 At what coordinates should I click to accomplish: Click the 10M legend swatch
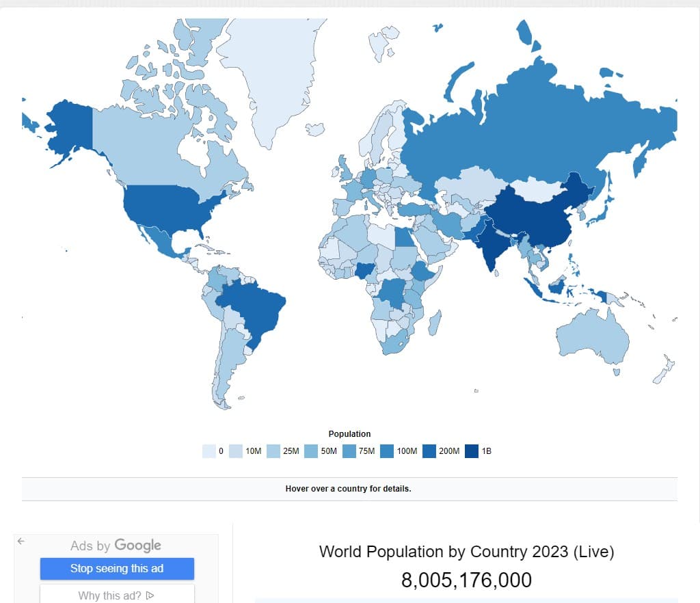[236, 451]
